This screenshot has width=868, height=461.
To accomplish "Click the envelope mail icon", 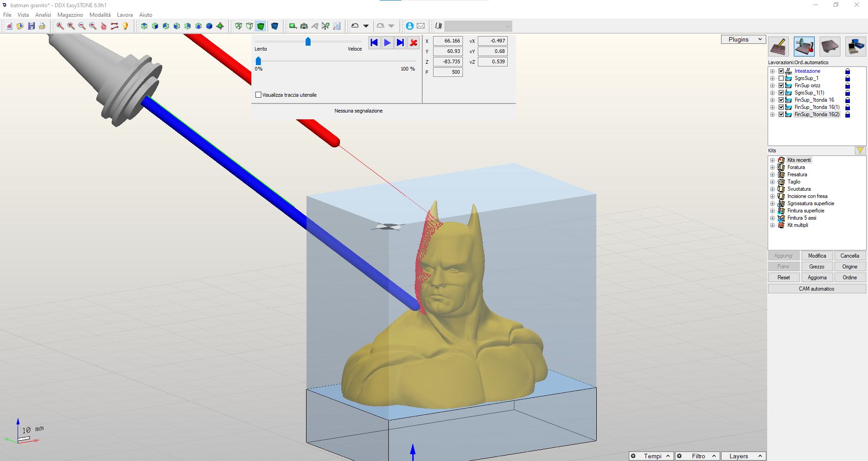I will click(x=420, y=26).
